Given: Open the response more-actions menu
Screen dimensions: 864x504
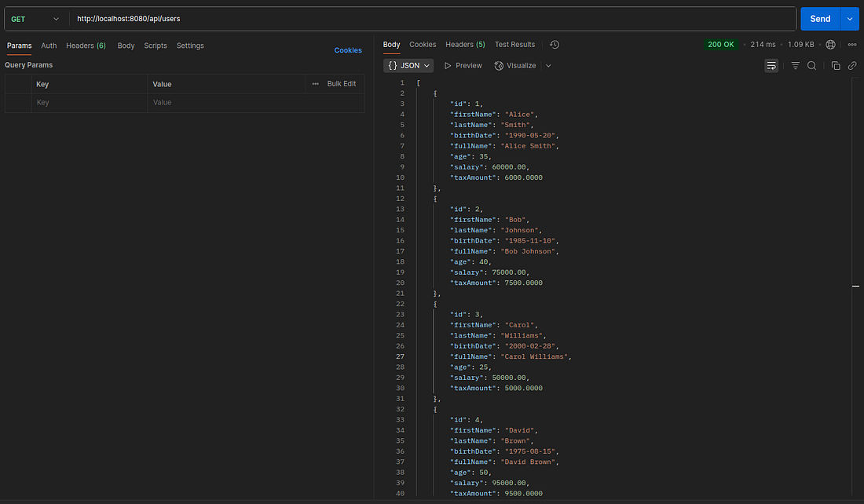Looking at the screenshot, I should pyautogui.click(x=852, y=44).
